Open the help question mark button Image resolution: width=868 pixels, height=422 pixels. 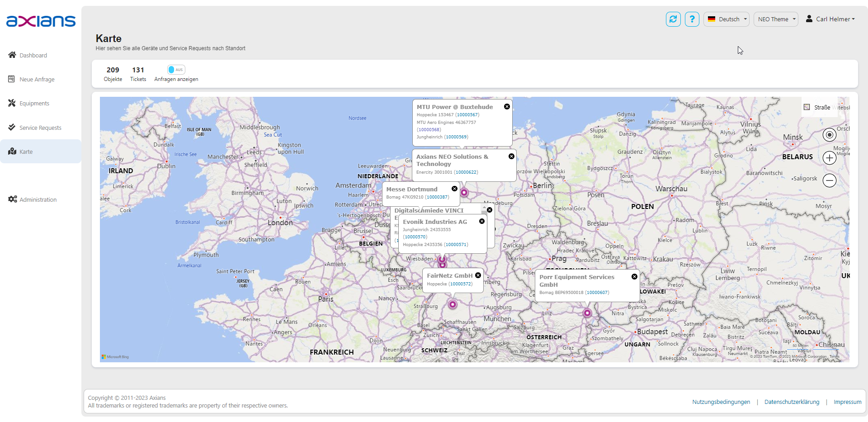692,19
